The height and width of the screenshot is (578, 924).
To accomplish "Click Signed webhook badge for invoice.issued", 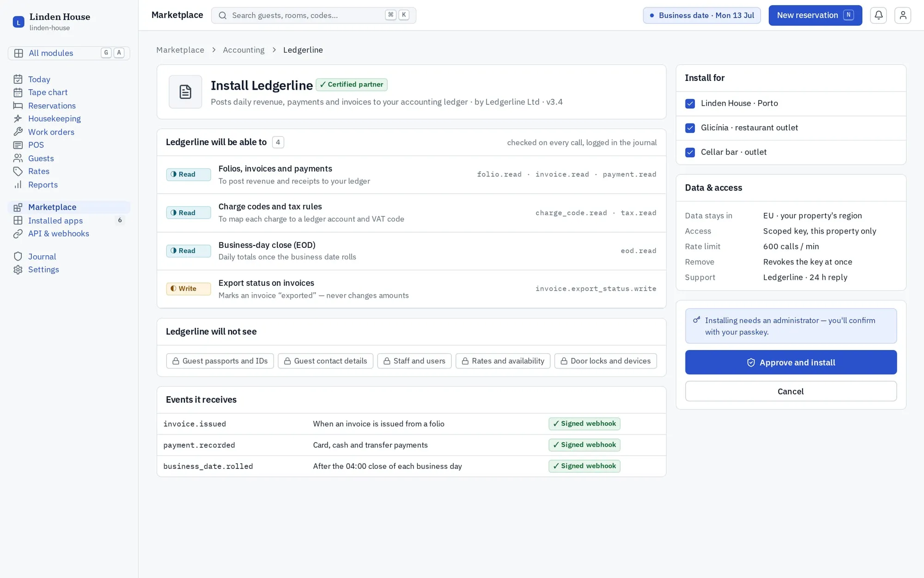I will 584,424.
